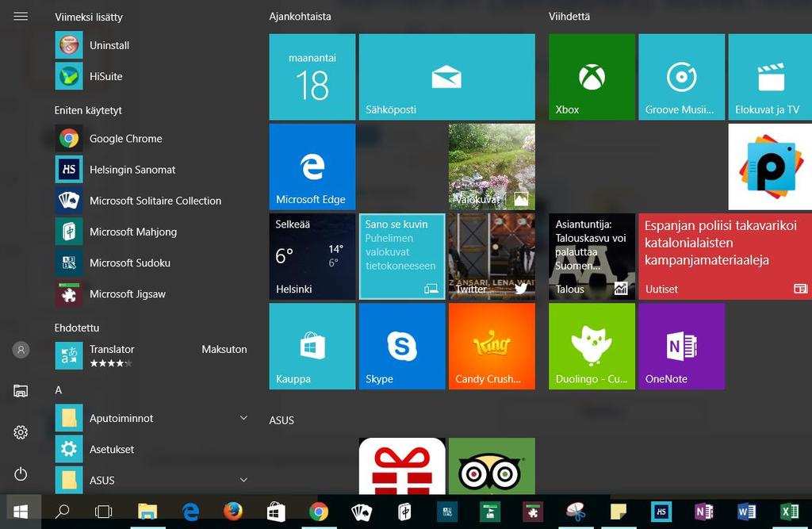Viewport: 812px width, 529px height.
Task: Open Edge from the taskbar
Action: pos(190,512)
